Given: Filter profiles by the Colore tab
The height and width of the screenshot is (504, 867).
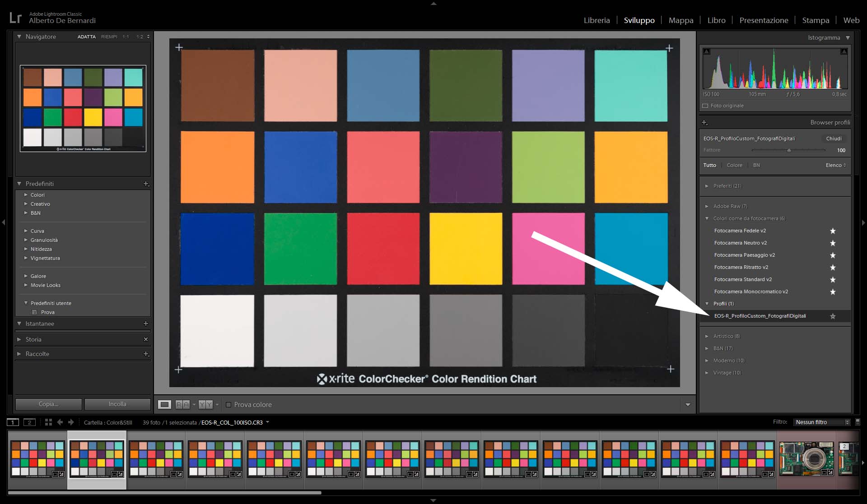Looking at the screenshot, I should coord(734,165).
